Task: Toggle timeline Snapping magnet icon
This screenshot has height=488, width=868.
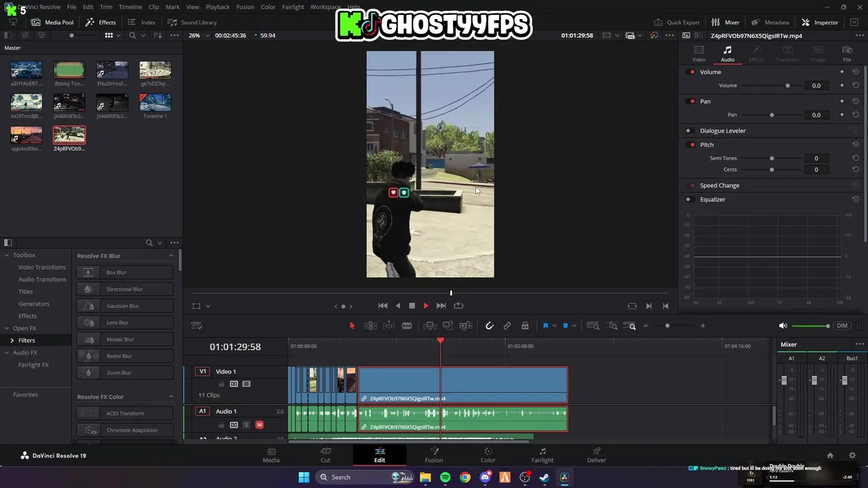Action: (x=489, y=326)
